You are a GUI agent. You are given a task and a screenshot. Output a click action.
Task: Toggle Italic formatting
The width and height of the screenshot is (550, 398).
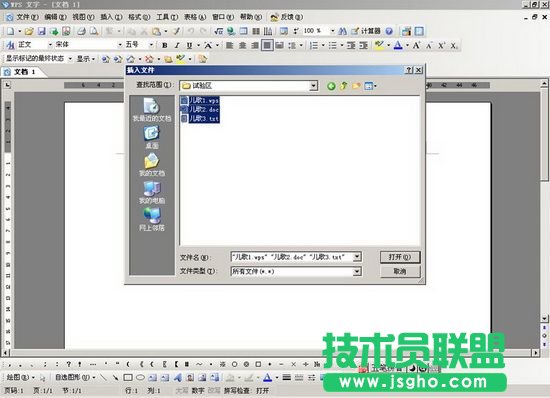click(x=177, y=45)
